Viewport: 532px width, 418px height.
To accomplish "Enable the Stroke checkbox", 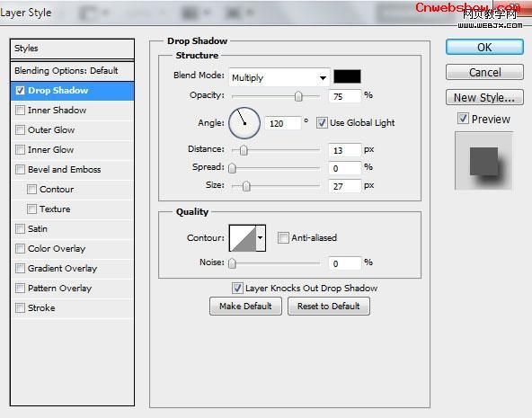I will click(20, 307).
